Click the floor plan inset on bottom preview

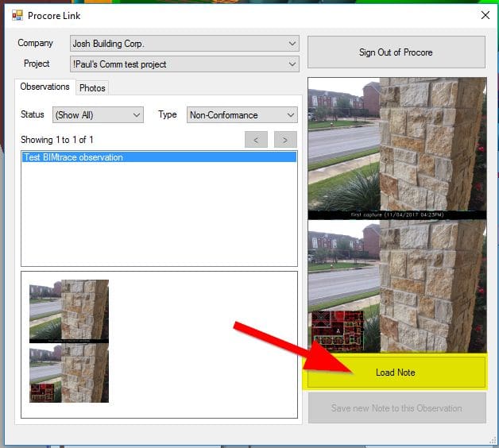tap(335, 331)
